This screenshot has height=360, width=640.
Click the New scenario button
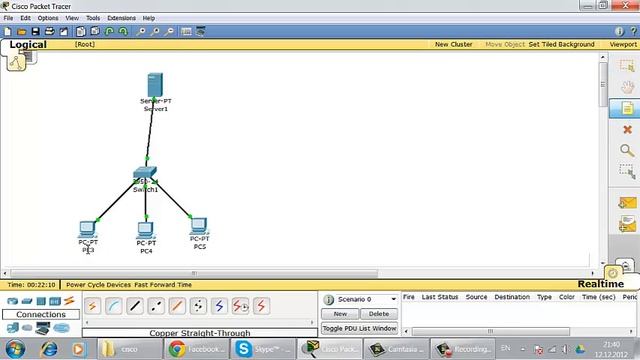click(340, 314)
